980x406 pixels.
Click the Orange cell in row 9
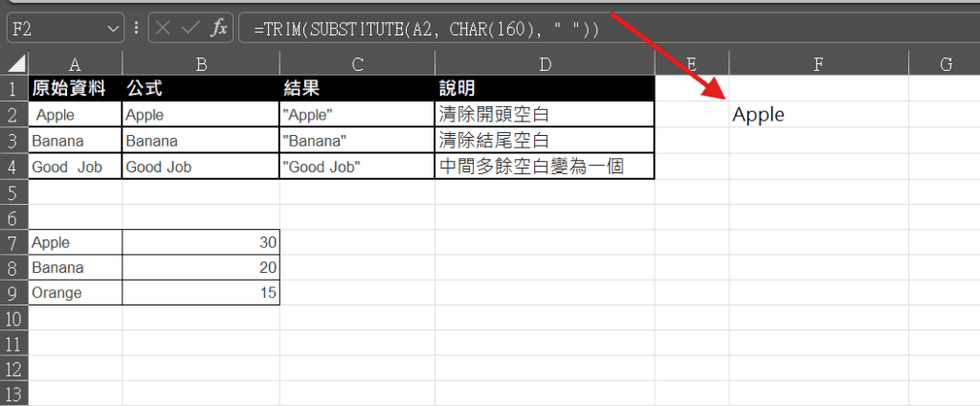tap(75, 292)
